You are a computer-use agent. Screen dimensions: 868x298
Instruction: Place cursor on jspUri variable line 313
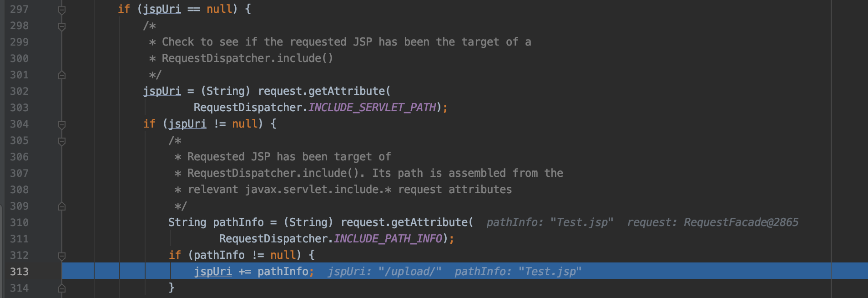pyautogui.click(x=213, y=272)
